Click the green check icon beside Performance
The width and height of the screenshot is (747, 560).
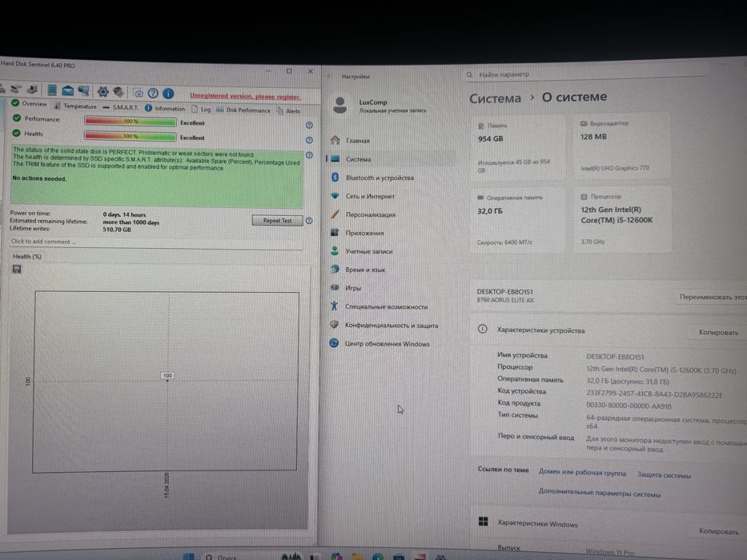coord(17,118)
